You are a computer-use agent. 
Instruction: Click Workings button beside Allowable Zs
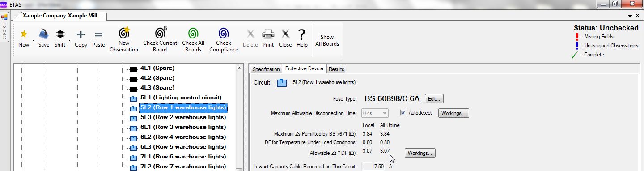420,153
